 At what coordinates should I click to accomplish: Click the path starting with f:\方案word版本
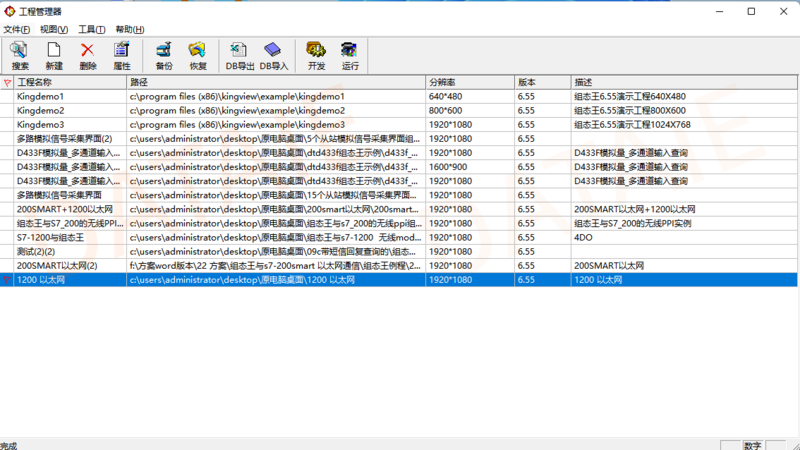(x=275, y=266)
